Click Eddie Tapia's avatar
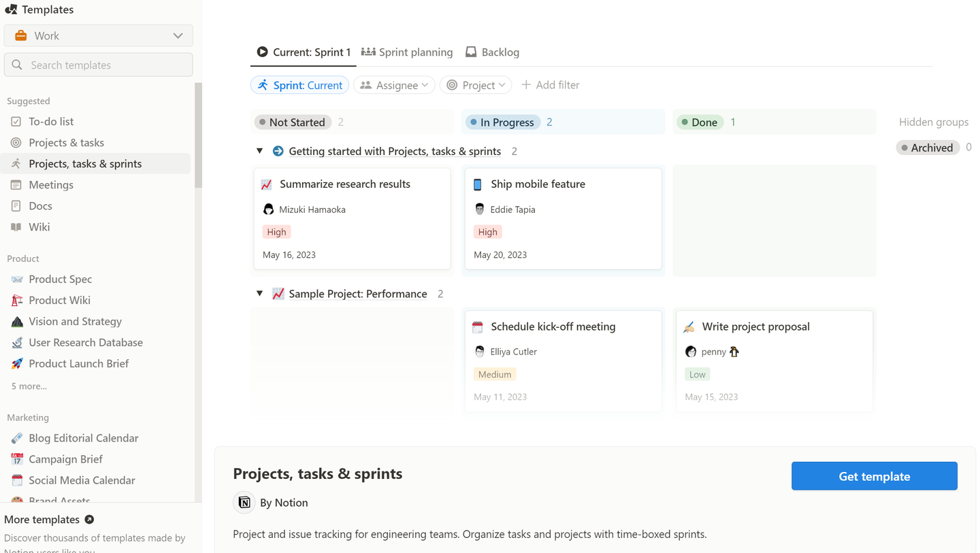Viewport: 980px width, 553px height. (480, 210)
